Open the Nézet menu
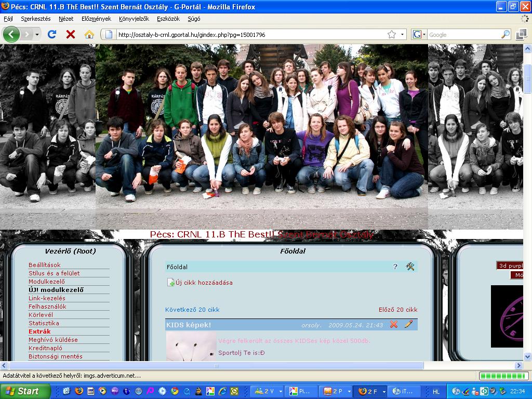Viewport: 532px width, 399px height. click(66, 19)
